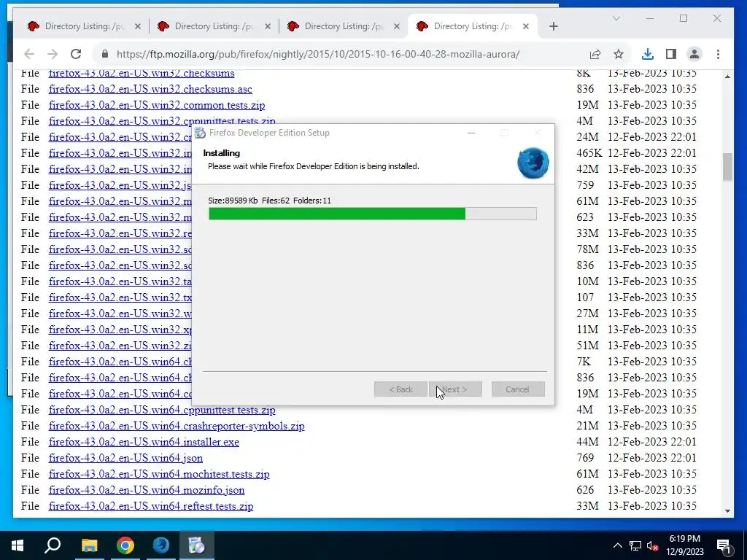This screenshot has height=560, width=747.
Task: Click the page scrollbar up arrow
Action: pyautogui.click(x=727, y=76)
